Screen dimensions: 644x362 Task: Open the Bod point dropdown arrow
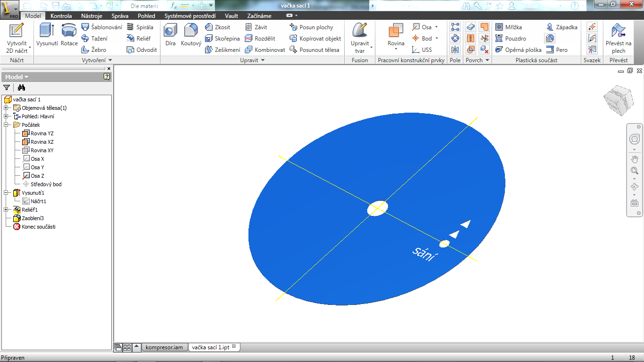[437, 39]
